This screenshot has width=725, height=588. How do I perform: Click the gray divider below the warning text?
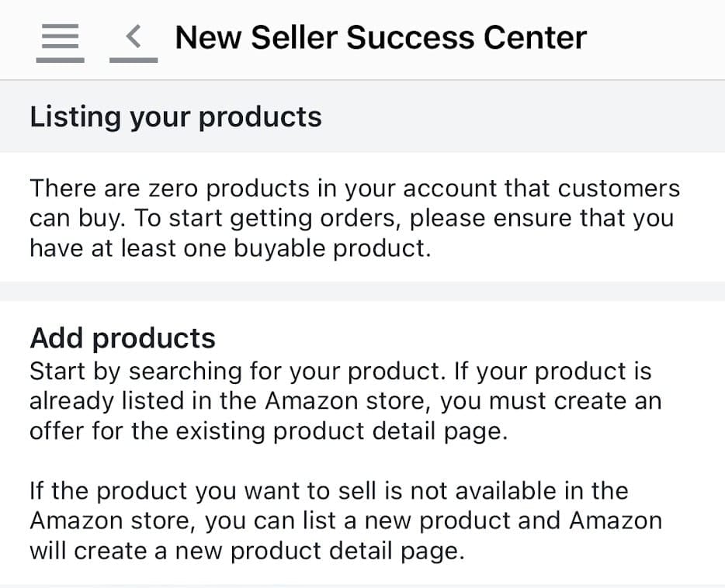pyautogui.click(x=362, y=289)
